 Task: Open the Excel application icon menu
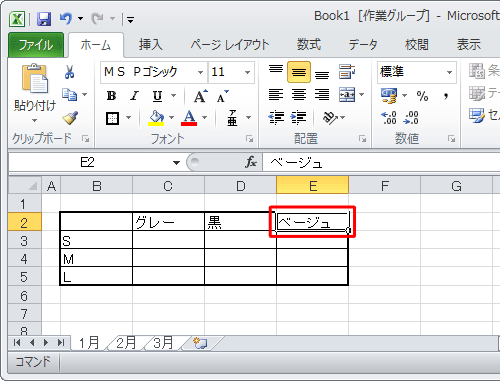17,19
